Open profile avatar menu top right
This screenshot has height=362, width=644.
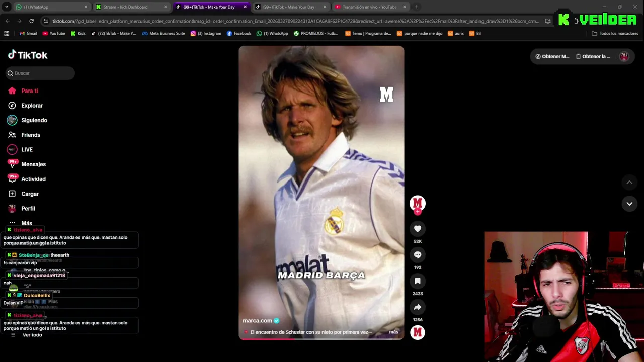pyautogui.click(x=624, y=56)
